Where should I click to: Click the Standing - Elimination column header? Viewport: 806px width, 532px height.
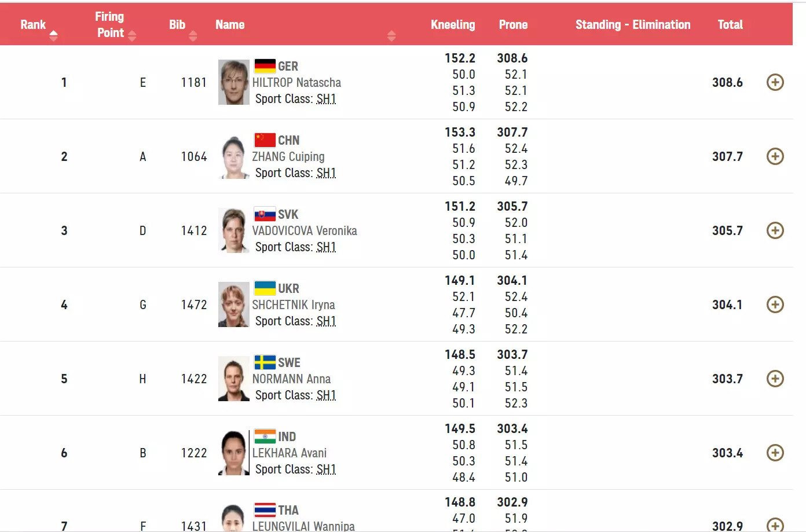[x=632, y=25]
